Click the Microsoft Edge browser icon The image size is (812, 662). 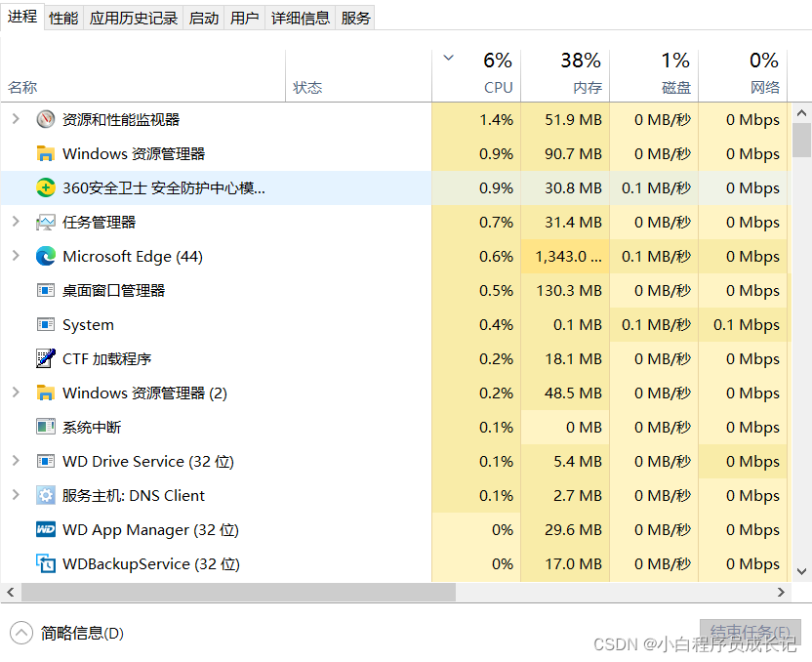pos(46,257)
